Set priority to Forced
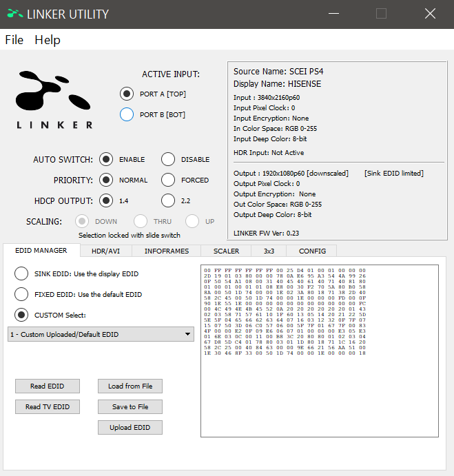The image size is (454, 476). pyautogui.click(x=168, y=180)
